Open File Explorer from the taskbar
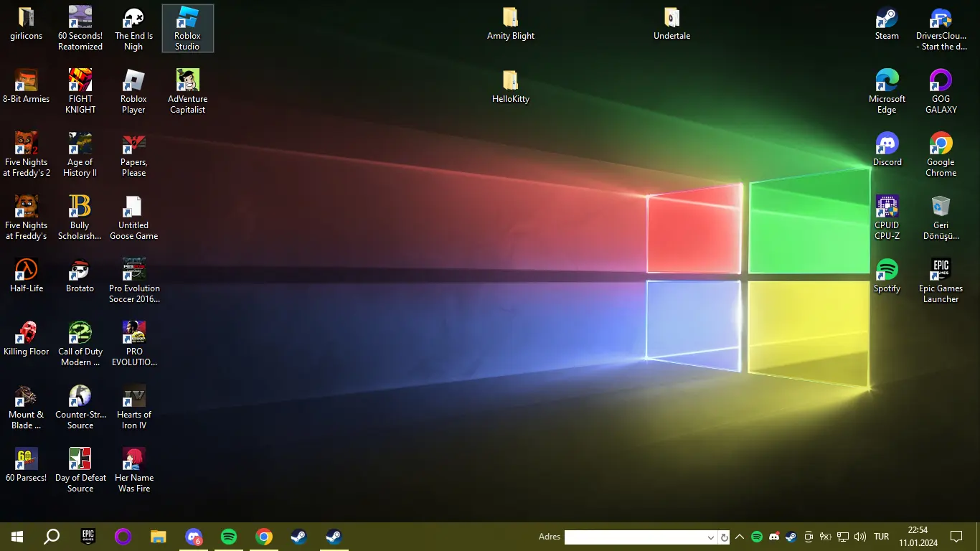980x551 pixels. 158,537
